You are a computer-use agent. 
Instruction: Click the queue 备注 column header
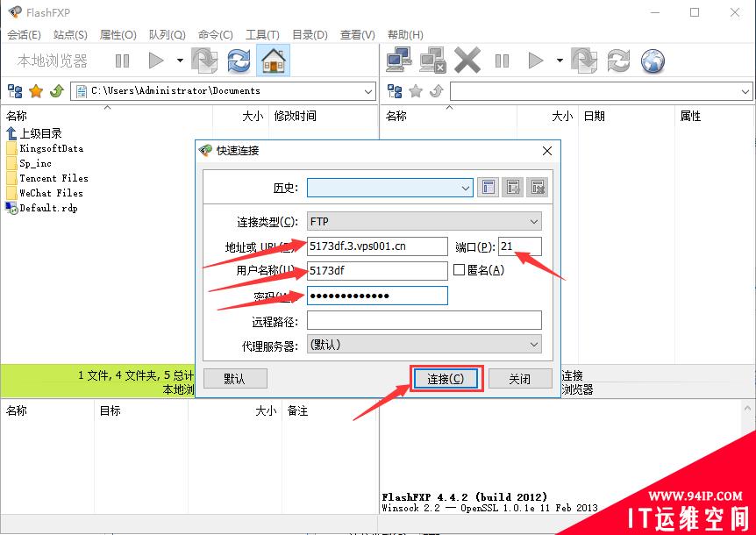click(297, 410)
